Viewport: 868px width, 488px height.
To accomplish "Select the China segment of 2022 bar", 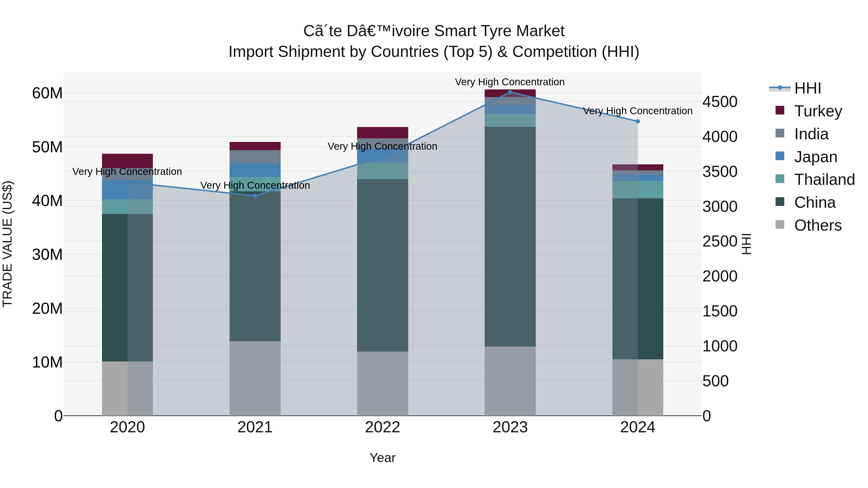I will click(x=382, y=265).
